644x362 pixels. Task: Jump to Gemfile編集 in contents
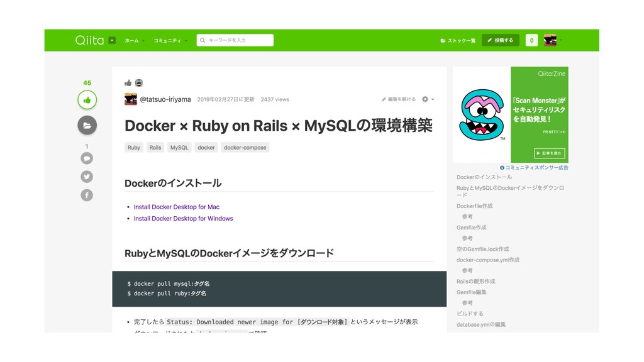point(472,292)
